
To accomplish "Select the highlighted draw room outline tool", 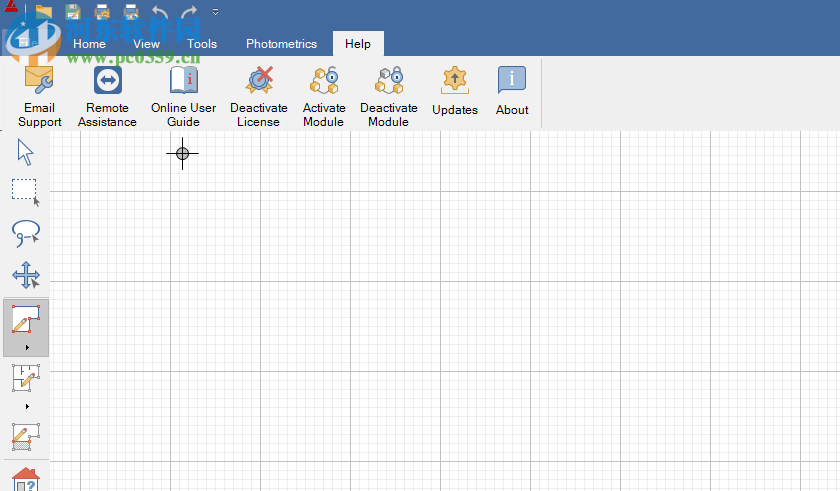I will (x=26, y=320).
